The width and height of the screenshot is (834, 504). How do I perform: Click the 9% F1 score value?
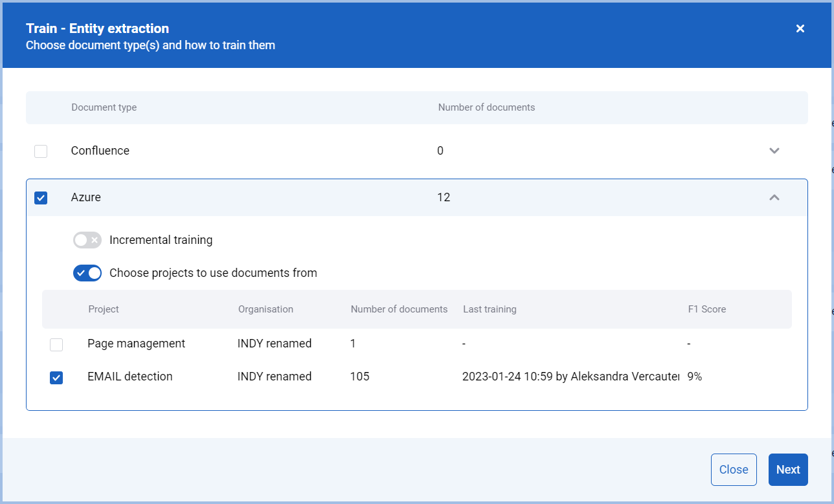[x=695, y=377]
